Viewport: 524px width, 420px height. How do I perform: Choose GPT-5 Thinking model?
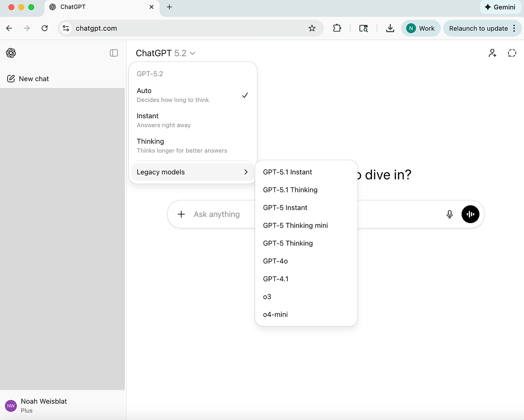coord(306,243)
